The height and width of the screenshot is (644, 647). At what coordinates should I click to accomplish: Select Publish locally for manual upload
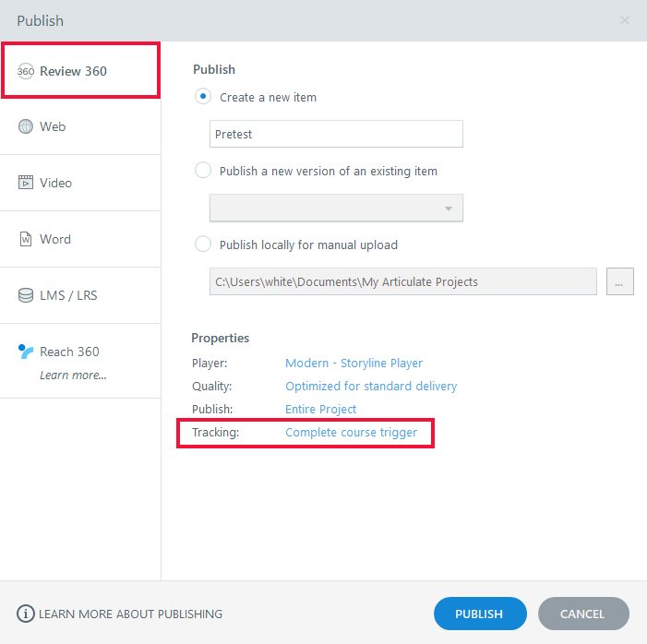coord(203,244)
